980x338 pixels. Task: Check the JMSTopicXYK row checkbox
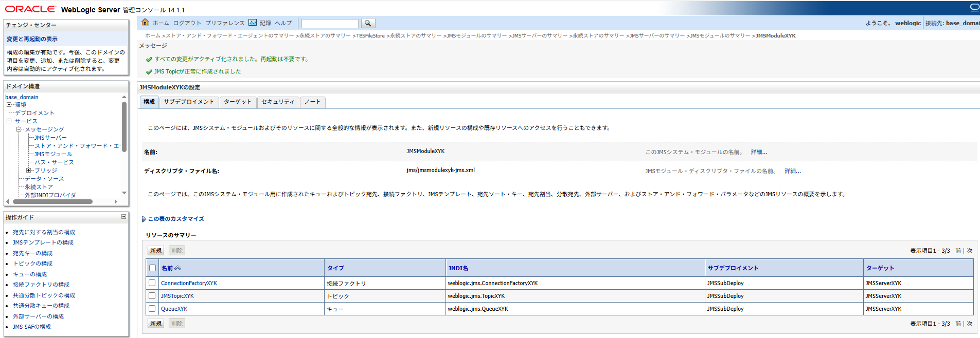(152, 295)
